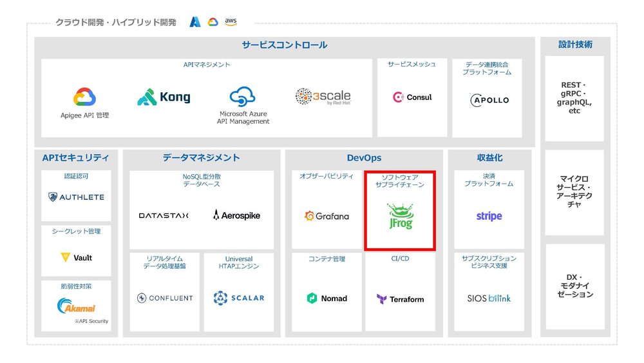Image resolution: width=644 pixels, height=363 pixels.
Task: Click the コンテナ管理 label
Action: click(x=327, y=259)
